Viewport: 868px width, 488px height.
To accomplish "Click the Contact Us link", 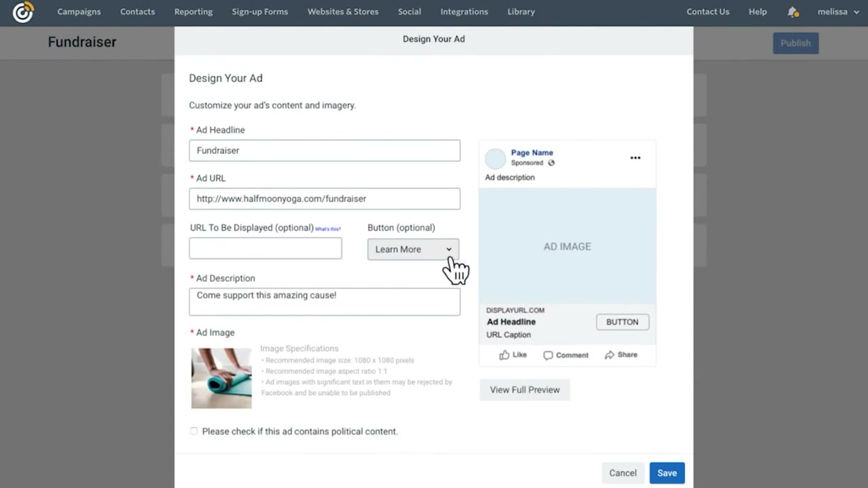I will 708,12.
